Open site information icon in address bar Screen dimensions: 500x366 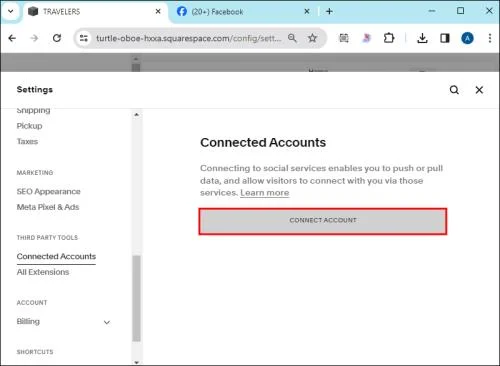[x=84, y=38]
